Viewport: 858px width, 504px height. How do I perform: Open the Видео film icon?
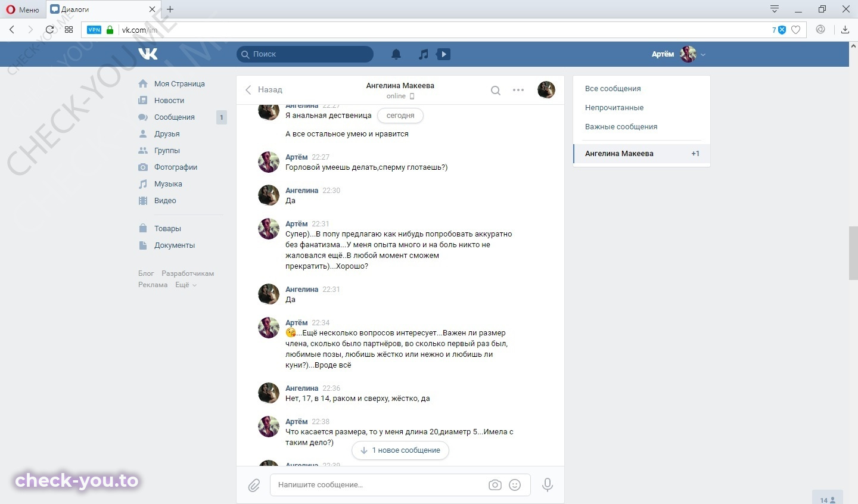coord(143,201)
